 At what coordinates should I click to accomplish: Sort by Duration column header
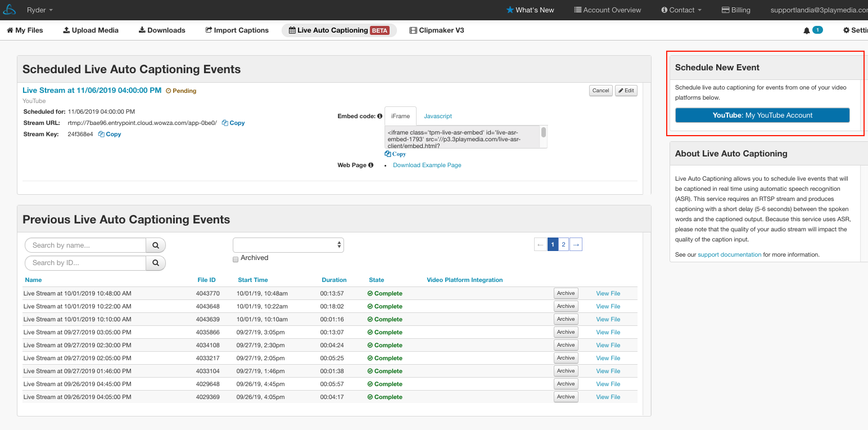pyautogui.click(x=334, y=280)
